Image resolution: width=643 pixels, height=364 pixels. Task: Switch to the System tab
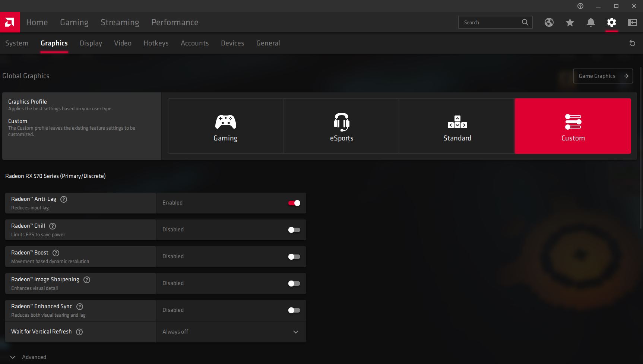pos(17,43)
